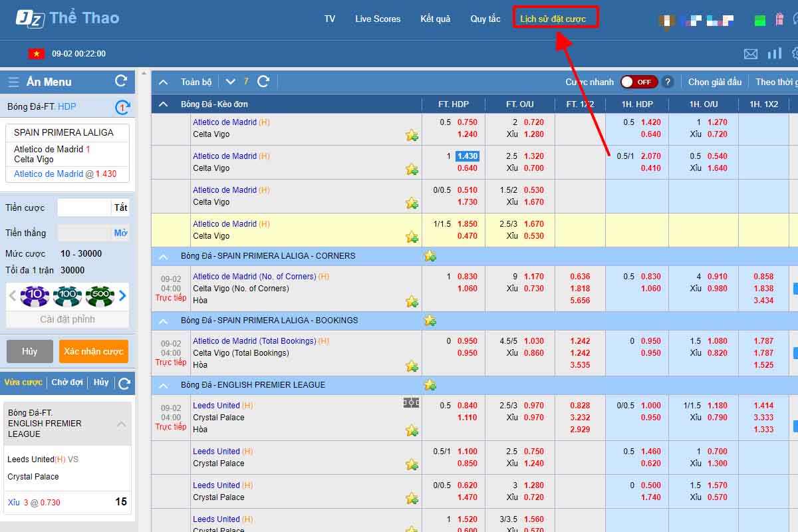798x532 pixels.
Task: Collapse the SPAIN PRIMERA LALIGA - CORNERS group
Action: (163, 256)
